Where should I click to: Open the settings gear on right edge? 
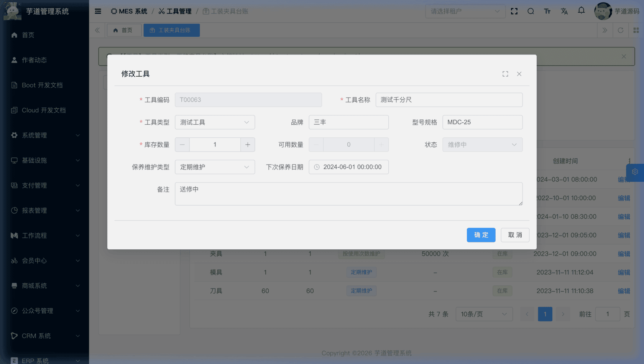pyautogui.click(x=635, y=172)
